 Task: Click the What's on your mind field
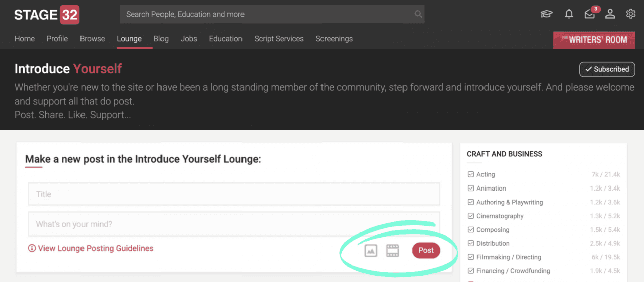pos(234,224)
